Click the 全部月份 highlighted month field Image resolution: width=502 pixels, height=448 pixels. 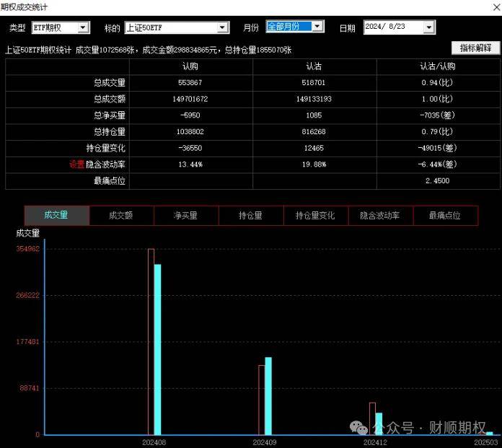[x=289, y=26]
